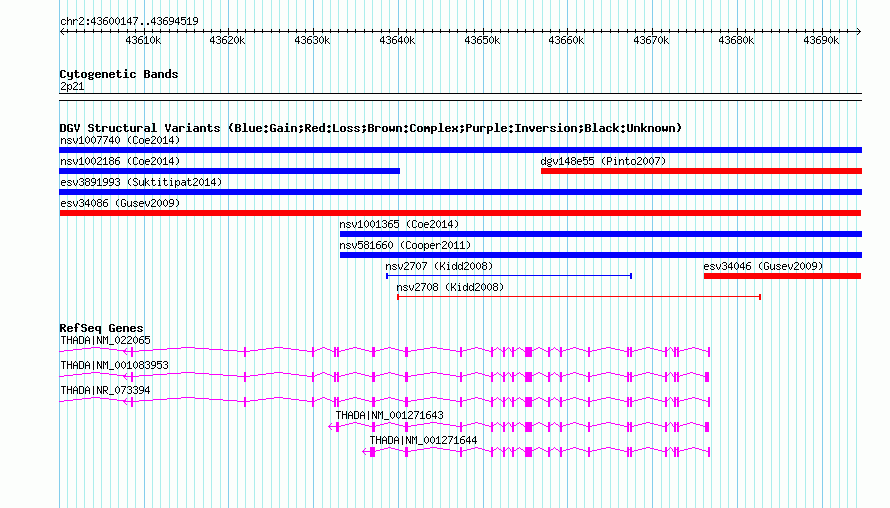
Task: Select the 2p21 band label
Action: pyautogui.click(x=72, y=87)
